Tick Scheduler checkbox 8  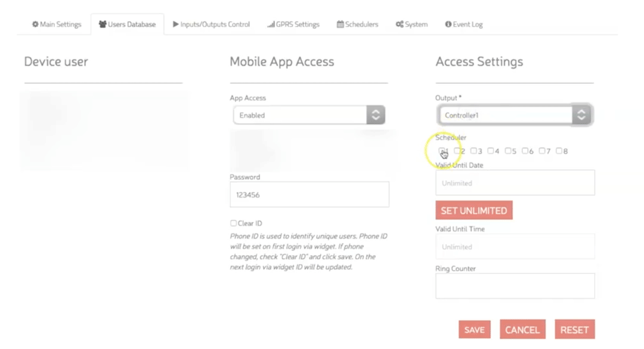(559, 151)
